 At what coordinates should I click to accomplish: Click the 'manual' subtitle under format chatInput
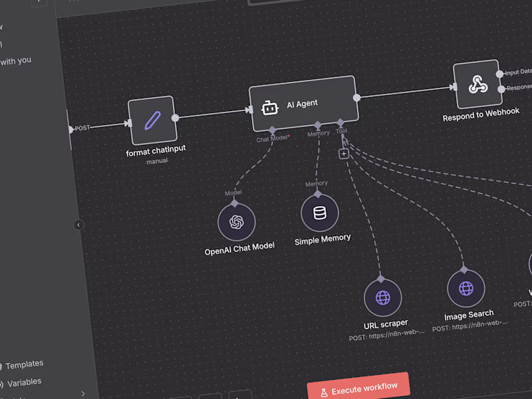[157, 161]
